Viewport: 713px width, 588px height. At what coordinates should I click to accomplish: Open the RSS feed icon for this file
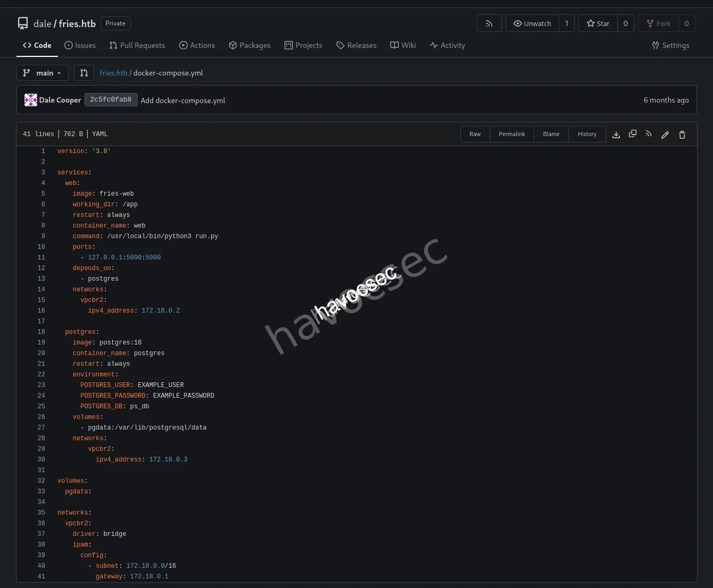649,134
